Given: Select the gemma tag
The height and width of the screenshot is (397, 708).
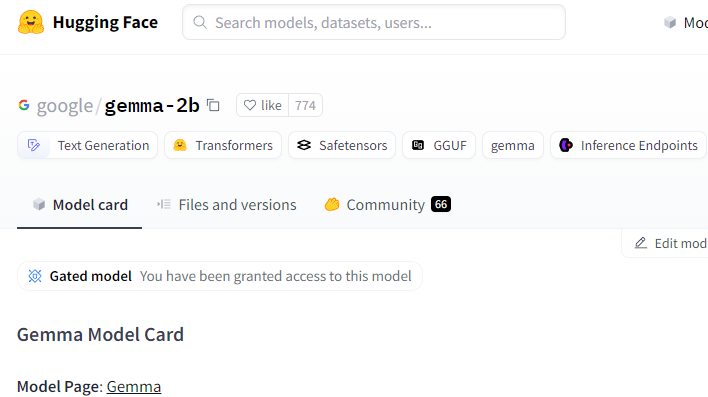Looking at the screenshot, I should 512,145.
